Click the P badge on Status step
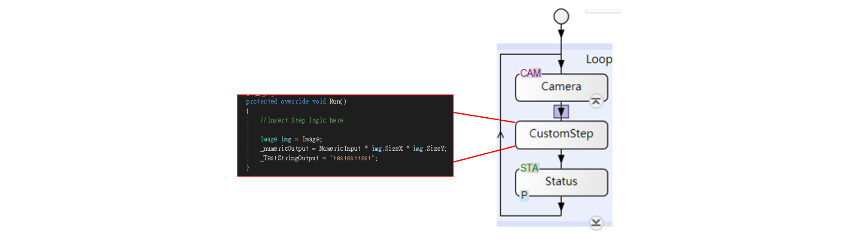868x247 pixels. pyautogui.click(x=524, y=195)
